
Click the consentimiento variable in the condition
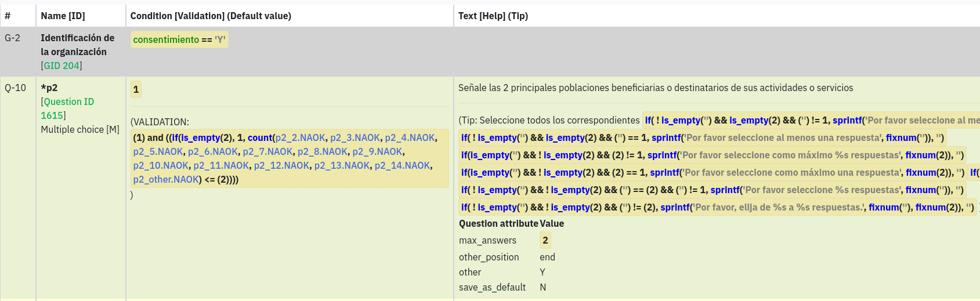pos(166,39)
